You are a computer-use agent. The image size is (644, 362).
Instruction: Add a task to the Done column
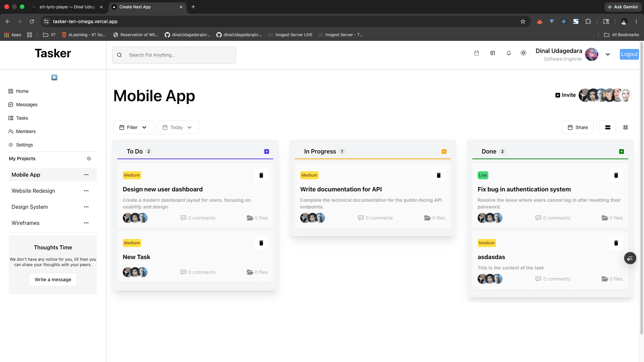[622, 152]
